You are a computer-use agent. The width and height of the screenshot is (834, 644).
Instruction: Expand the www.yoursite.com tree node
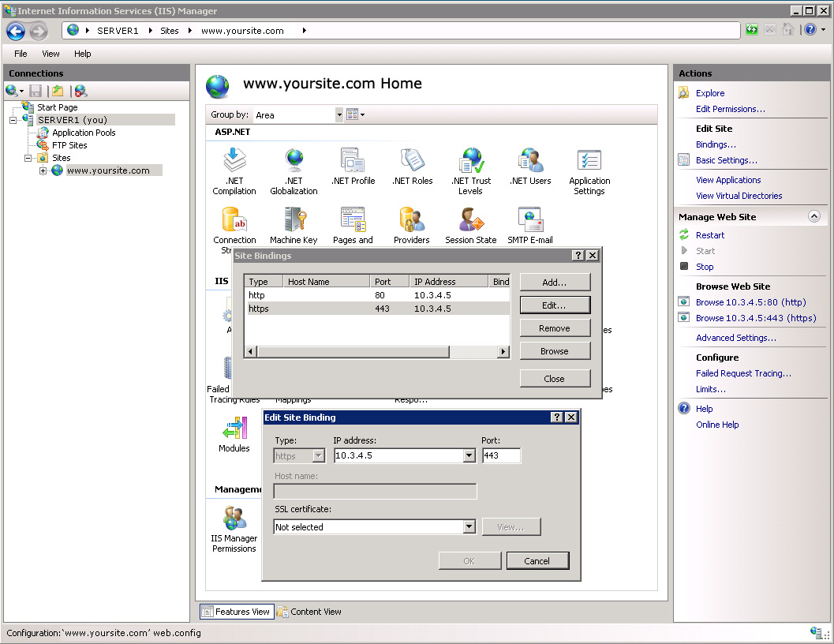pyautogui.click(x=43, y=170)
